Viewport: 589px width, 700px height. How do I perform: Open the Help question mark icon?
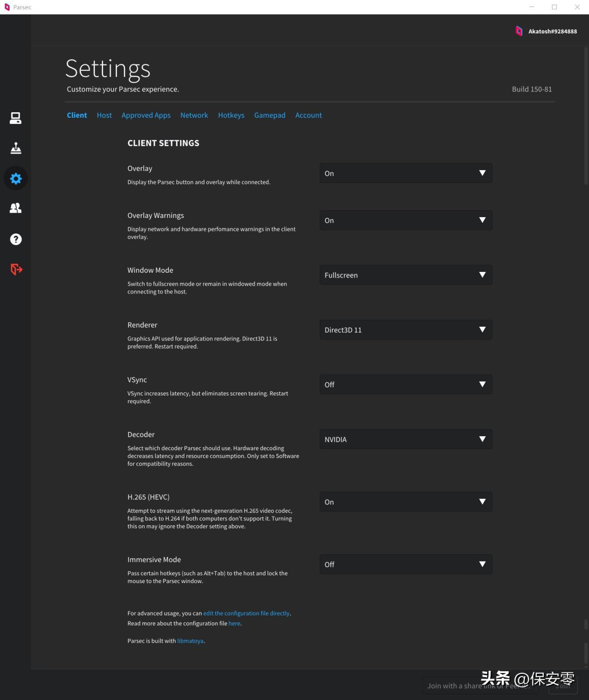tap(16, 239)
